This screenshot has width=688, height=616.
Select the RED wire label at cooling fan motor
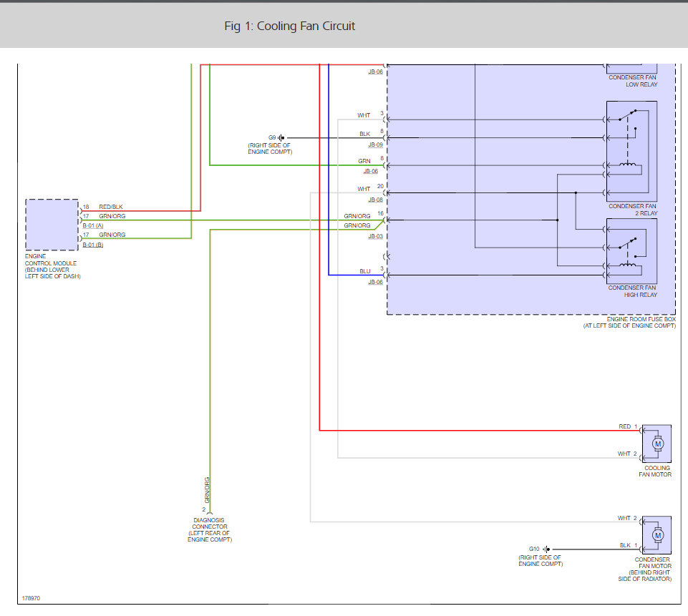click(x=625, y=426)
